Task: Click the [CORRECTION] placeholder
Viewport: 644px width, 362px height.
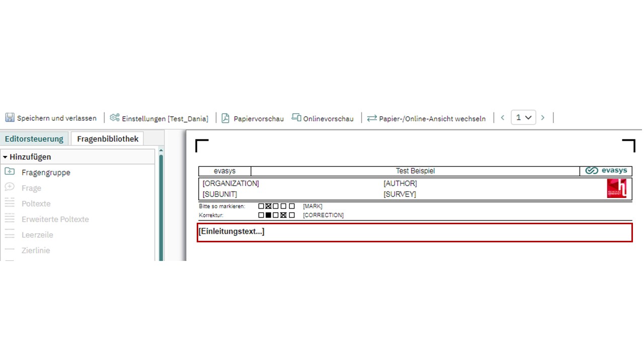Action: (323, 215)
